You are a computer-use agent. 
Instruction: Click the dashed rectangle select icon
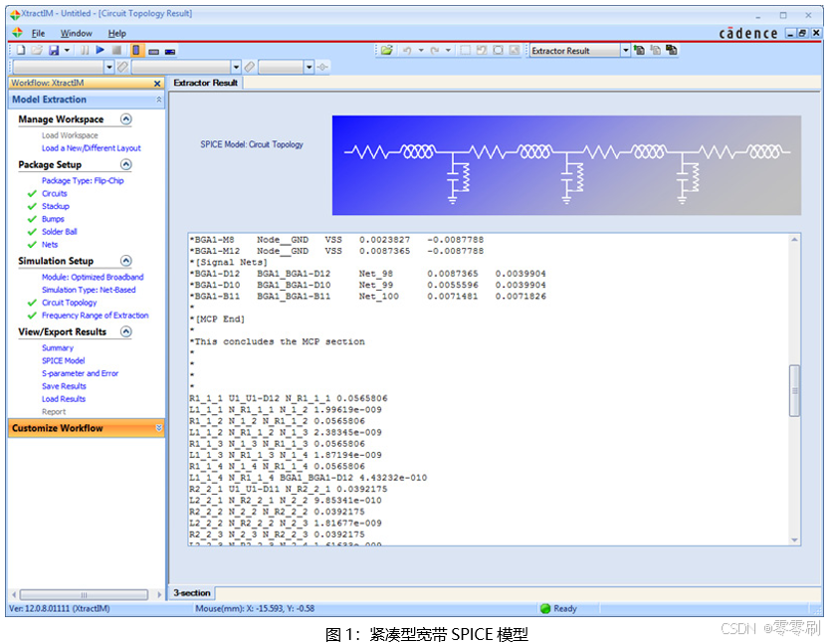(x=465, y=51)
